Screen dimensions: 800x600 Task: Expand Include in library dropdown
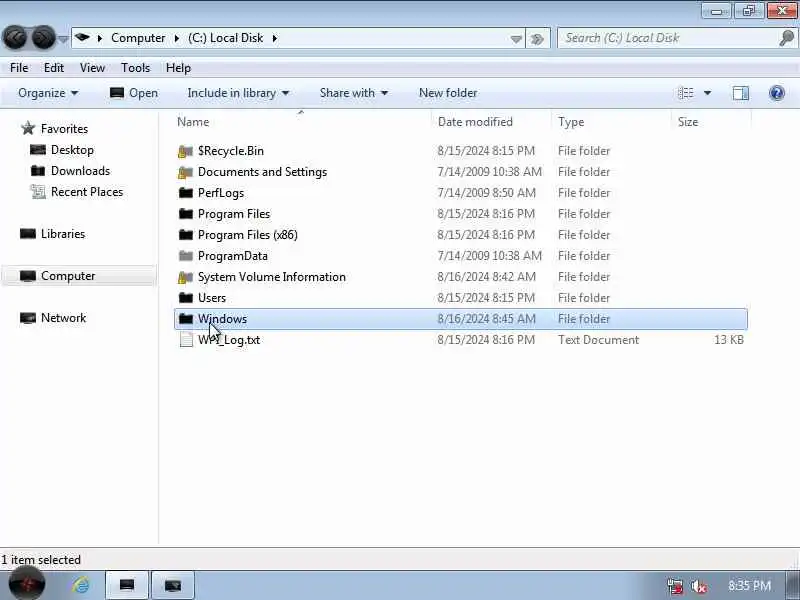[238, 93]
